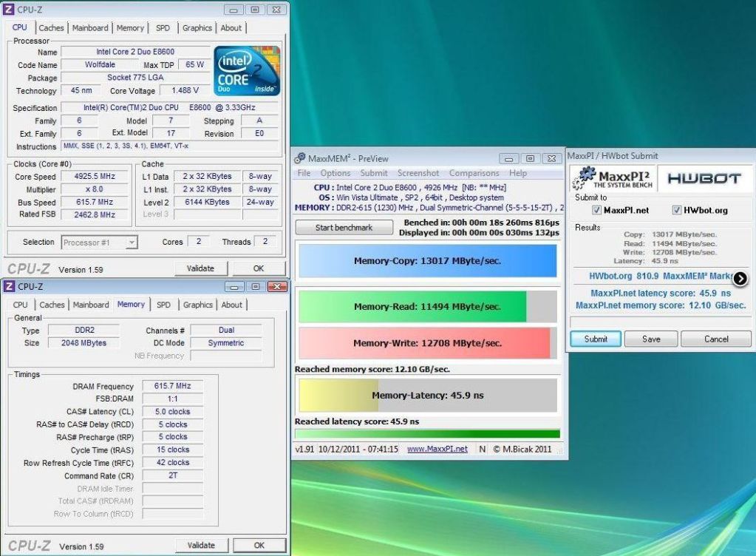Click the blue Memory-Copy result bar
This screenshot has height=556, width=756.
[428, 261]
